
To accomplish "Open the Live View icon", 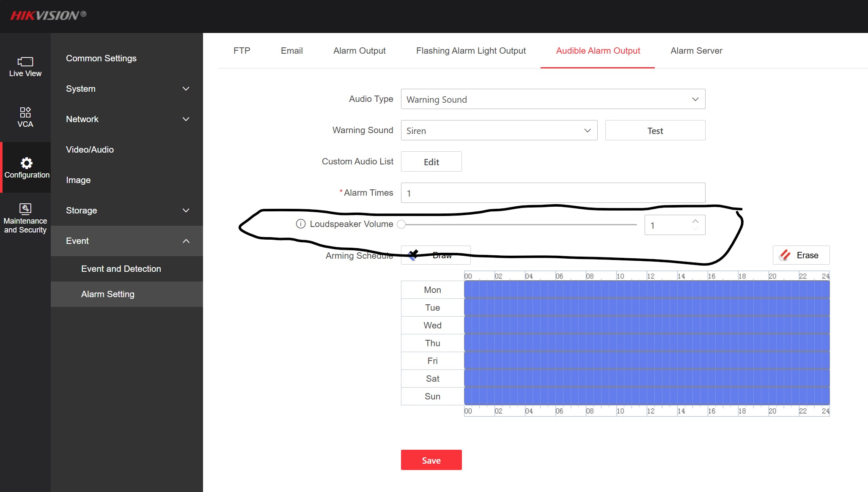I will point(25,62).
